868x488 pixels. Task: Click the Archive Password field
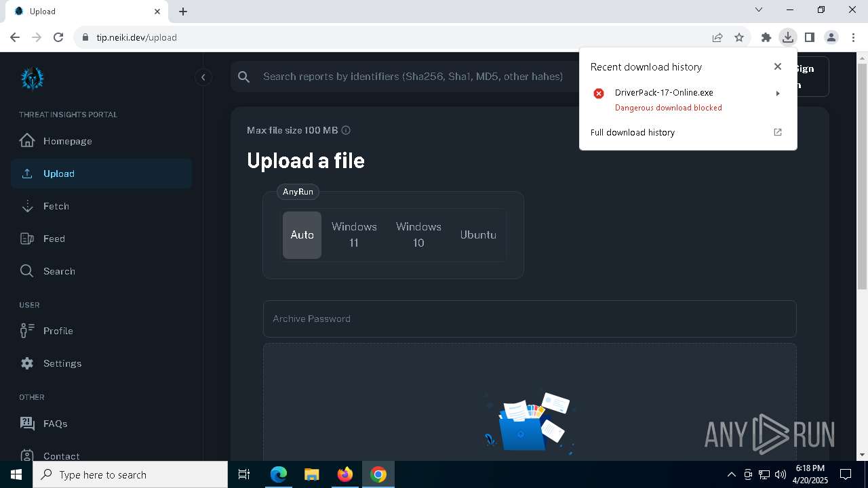point(530,319)
